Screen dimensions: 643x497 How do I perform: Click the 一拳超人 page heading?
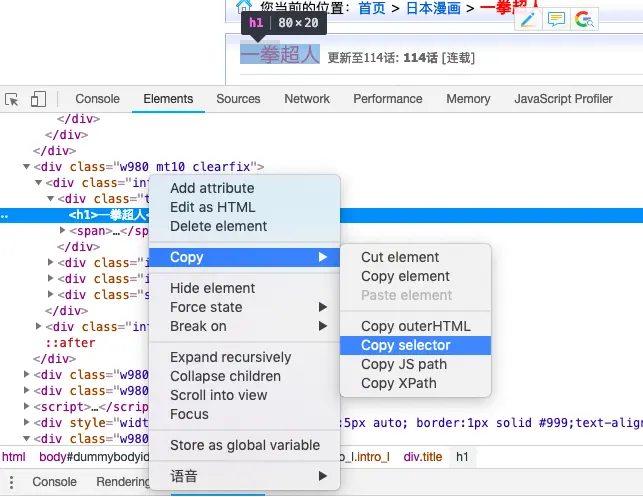280,54
